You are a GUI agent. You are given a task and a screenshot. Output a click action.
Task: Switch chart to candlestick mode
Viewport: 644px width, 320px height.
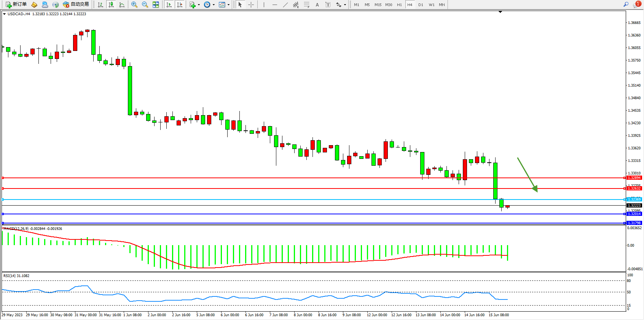(111, 5)
